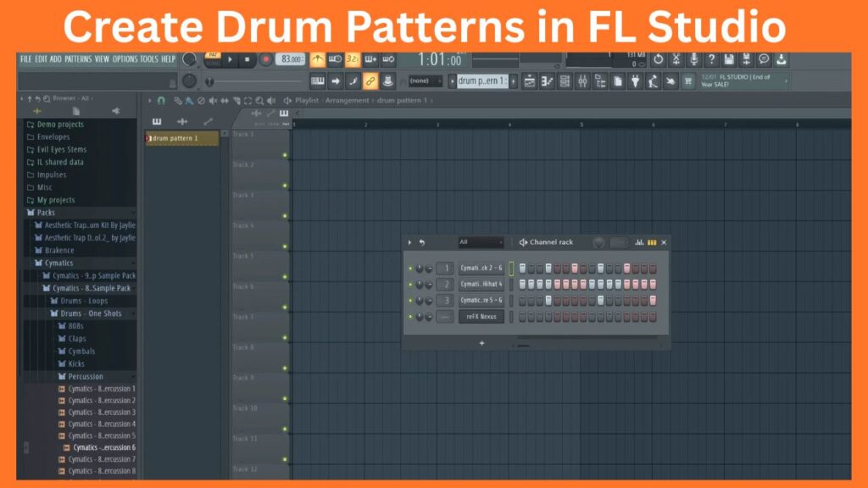Screen dimensions: 868x488
Task: Click the shopping cart icon
Action: [688, 81]
